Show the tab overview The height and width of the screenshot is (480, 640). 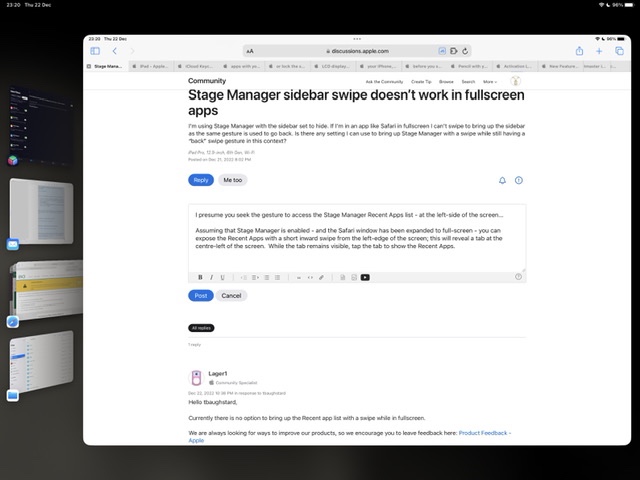[619, 51]
